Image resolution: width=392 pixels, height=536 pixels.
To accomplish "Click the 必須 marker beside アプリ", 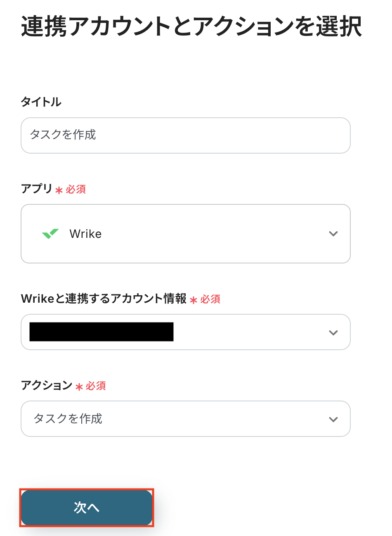I will (76, 189).
